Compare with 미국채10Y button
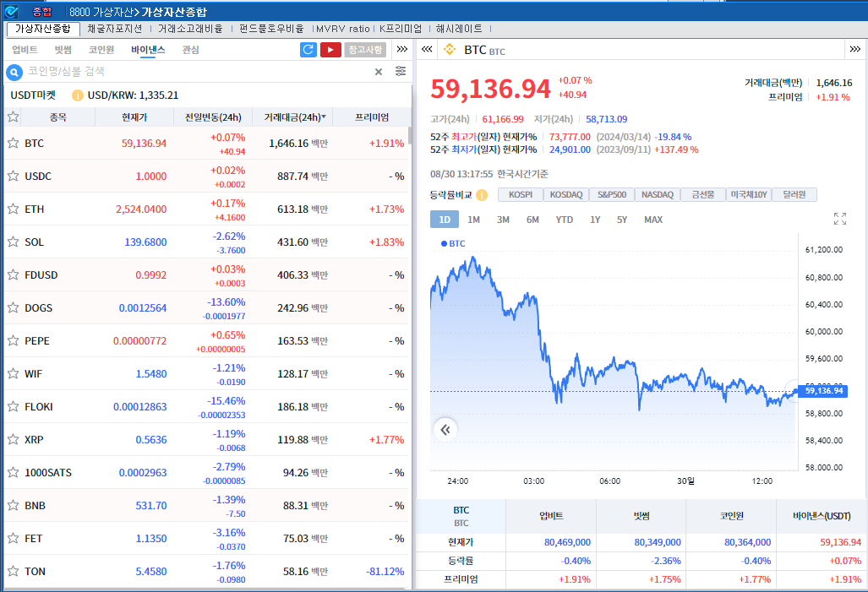 [749, 195]
